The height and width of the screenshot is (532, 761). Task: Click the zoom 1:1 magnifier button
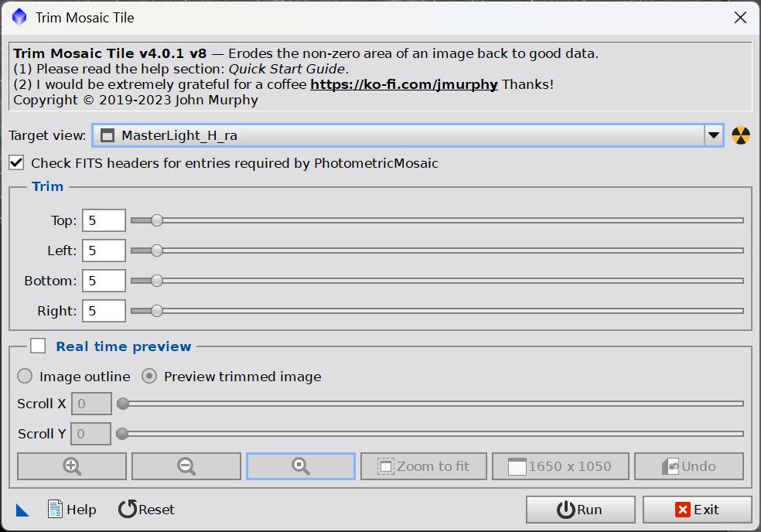301,466
